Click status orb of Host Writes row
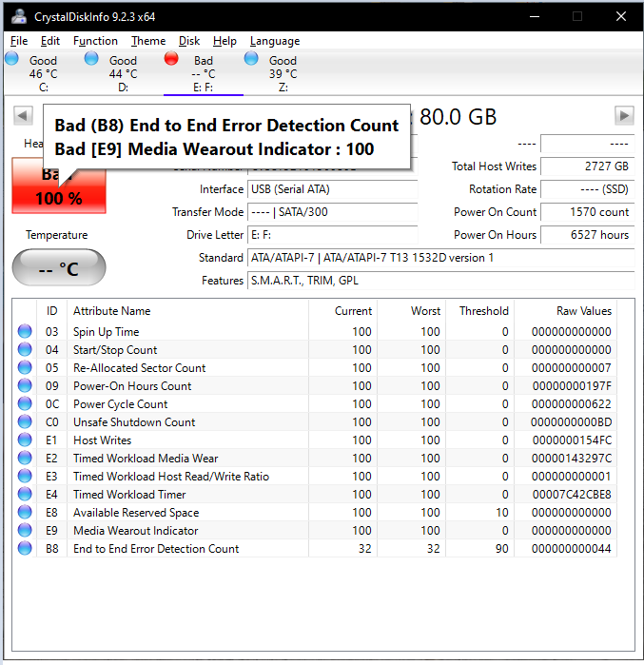644x665 pixels. (25, 440)
